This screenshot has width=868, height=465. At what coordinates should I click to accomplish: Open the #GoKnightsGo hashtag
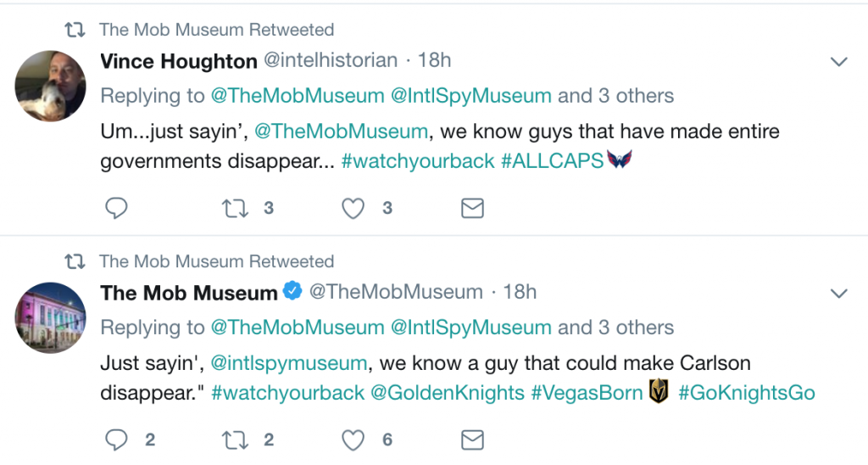pyautogui.click(x=747, y=393)
